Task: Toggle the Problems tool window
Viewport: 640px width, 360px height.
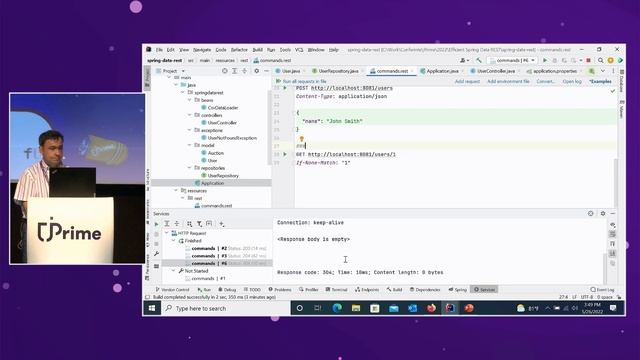Action: pos(280,289)
